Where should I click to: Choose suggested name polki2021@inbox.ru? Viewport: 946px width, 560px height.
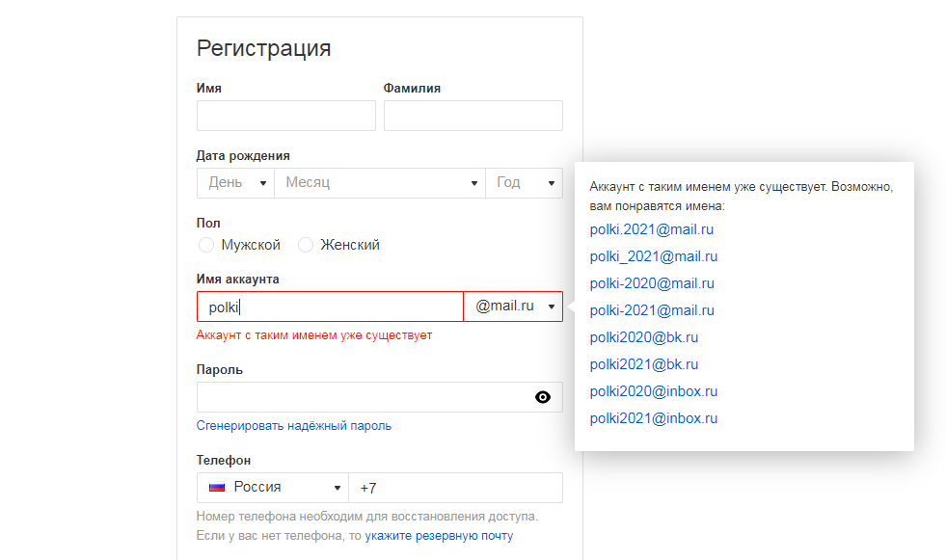[x=654, y=418]
